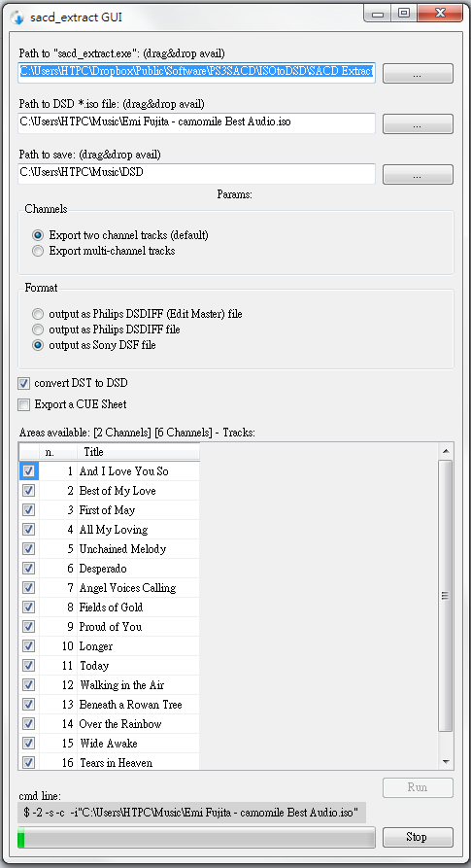Screen dimensions: 471x868
Task: Maximize the sacd_extract GUI window
Action: 404,14
